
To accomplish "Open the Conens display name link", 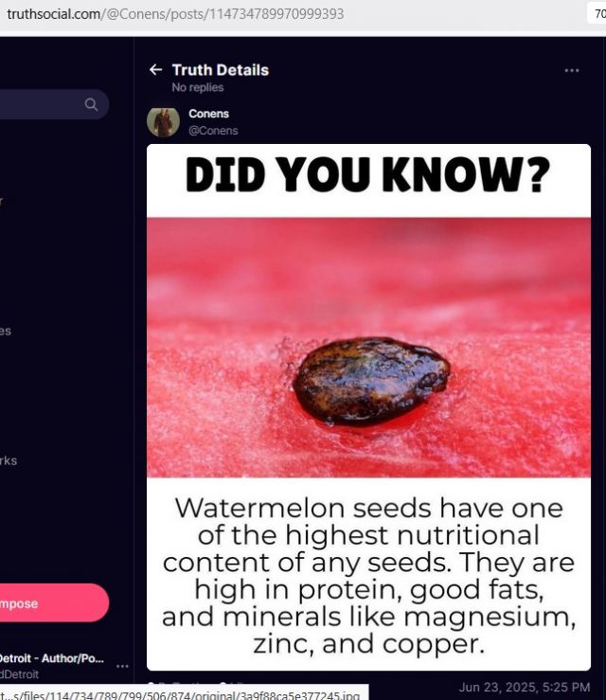I will click(x=208, y=114).
